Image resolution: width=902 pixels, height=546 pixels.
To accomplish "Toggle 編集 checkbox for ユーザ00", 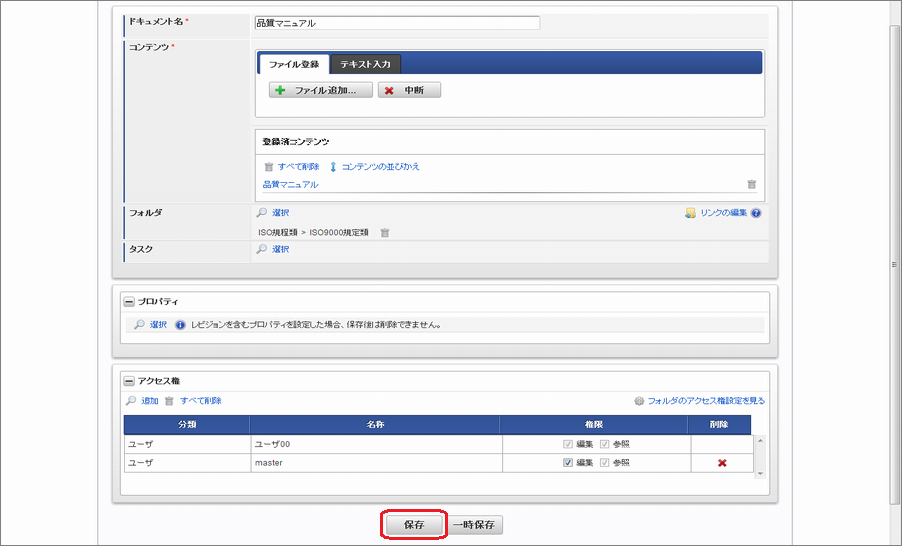I will (x=568, y=444).
